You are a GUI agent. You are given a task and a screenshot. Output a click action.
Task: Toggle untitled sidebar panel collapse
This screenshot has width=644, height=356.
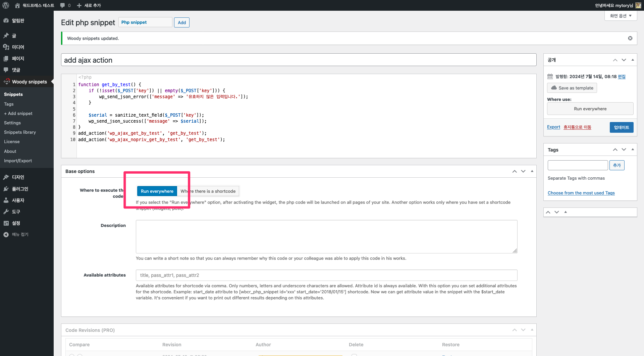coord(566,212)
